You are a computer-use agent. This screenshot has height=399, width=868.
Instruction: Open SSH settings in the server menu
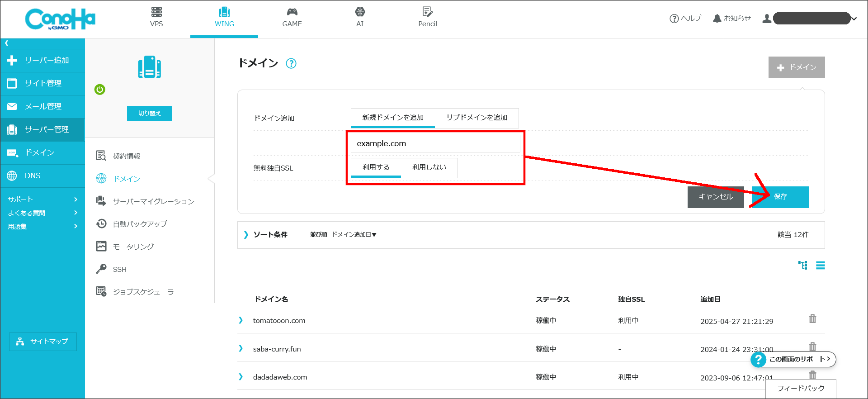click(x=119, y=270)
